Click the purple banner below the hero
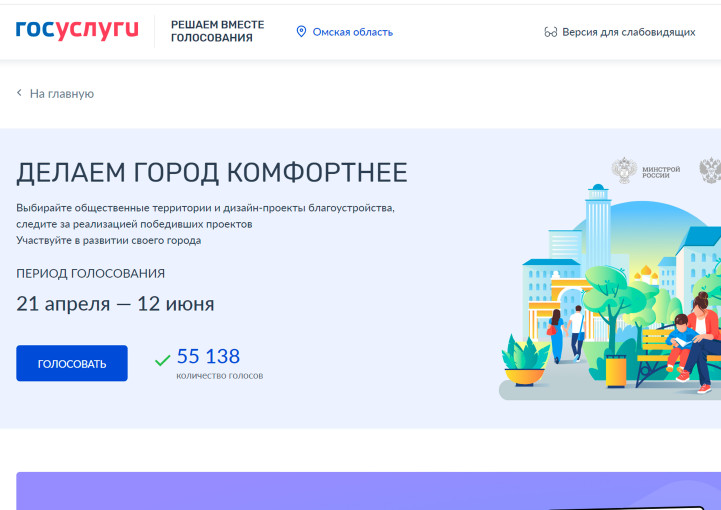 (x=368, y=491)
